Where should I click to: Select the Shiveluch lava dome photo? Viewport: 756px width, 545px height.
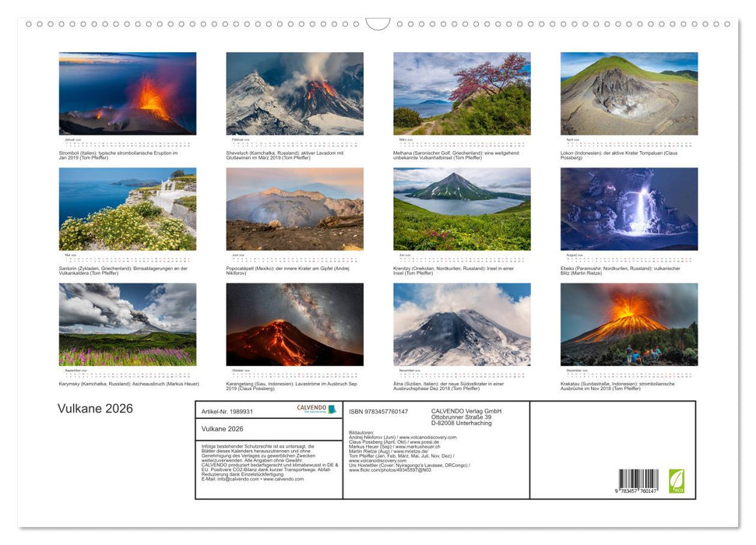click(x=294, y=93)
